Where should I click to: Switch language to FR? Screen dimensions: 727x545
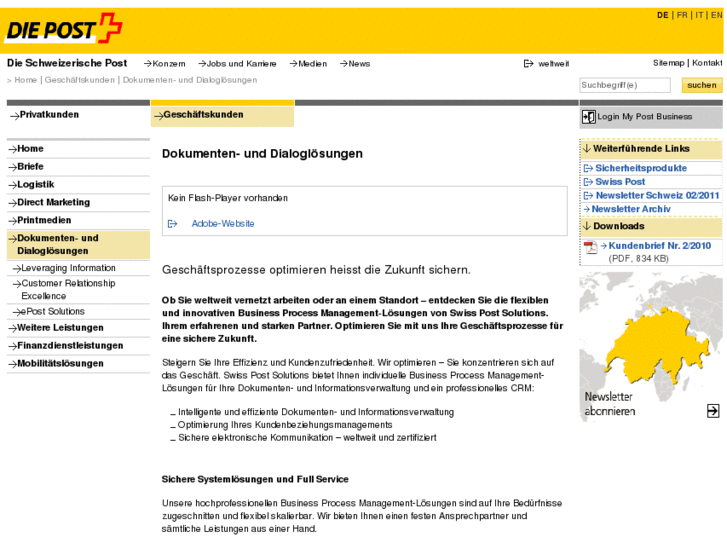pyautogui.click(x=682, y=15)
